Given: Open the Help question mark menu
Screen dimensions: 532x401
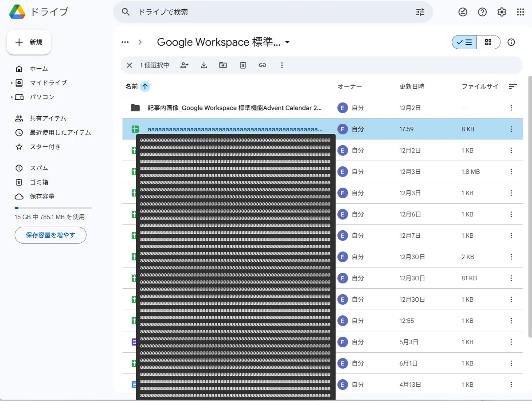Looking at the screenshot, I should click(482, 12).
